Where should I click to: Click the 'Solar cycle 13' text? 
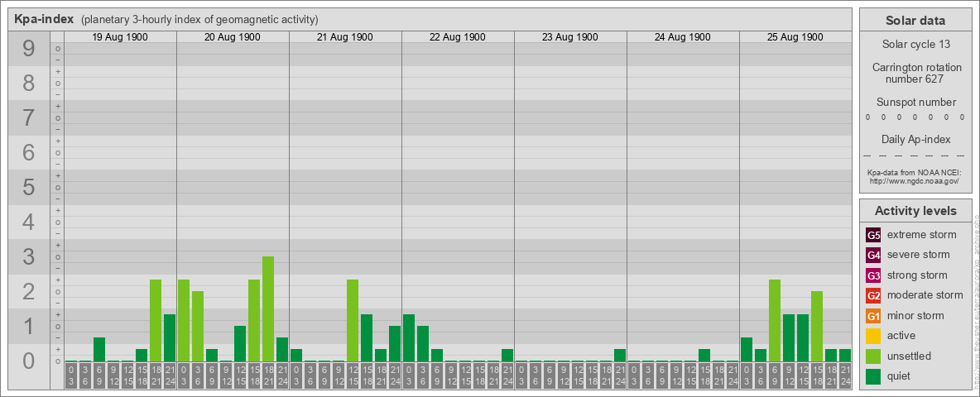(x=915, y=45)
